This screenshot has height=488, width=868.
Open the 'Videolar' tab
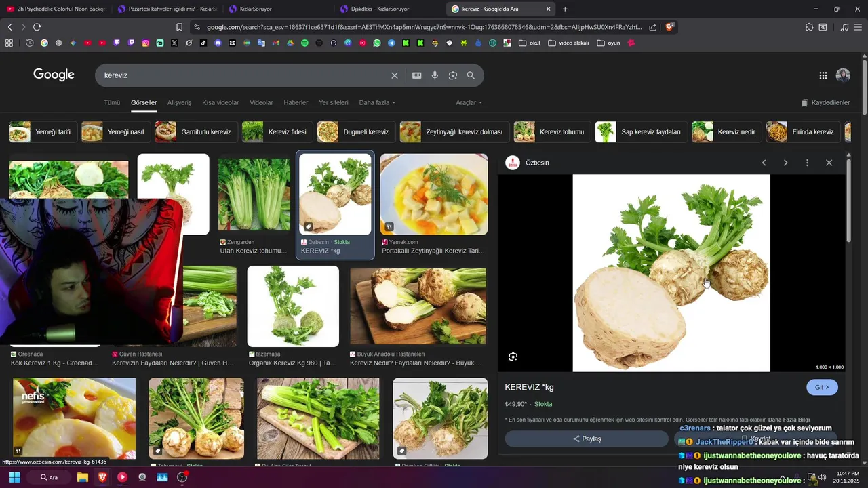261,102
